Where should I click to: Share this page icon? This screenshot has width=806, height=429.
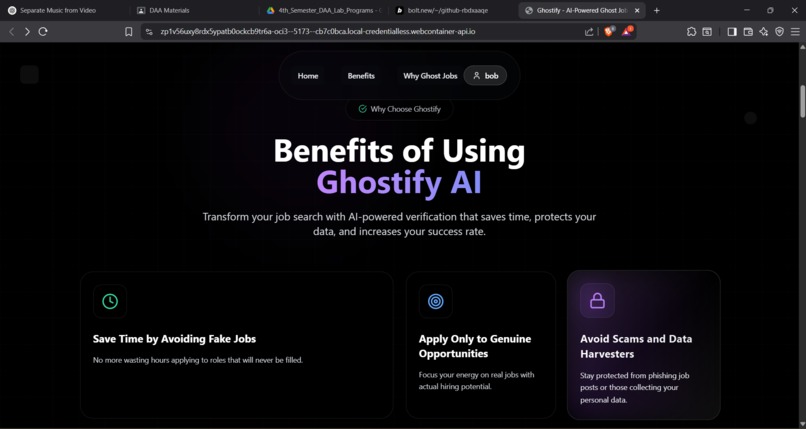(x=589, y=31)
